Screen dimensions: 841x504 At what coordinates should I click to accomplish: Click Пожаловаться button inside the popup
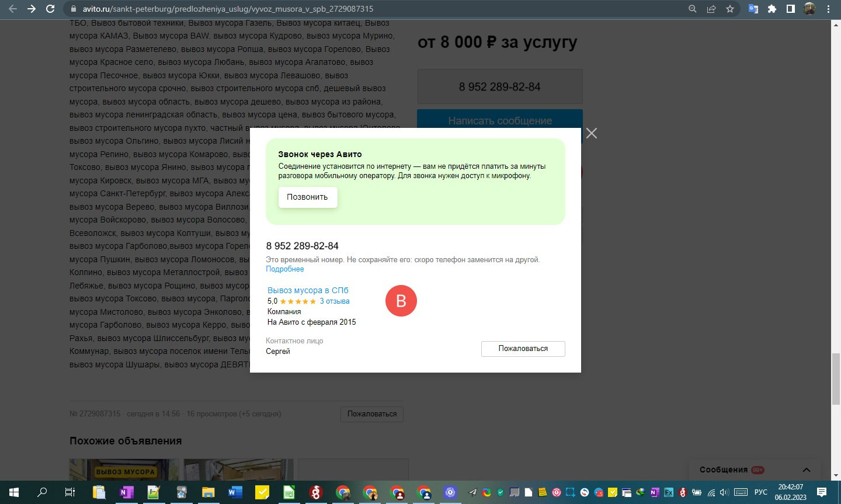pos(523,349)
